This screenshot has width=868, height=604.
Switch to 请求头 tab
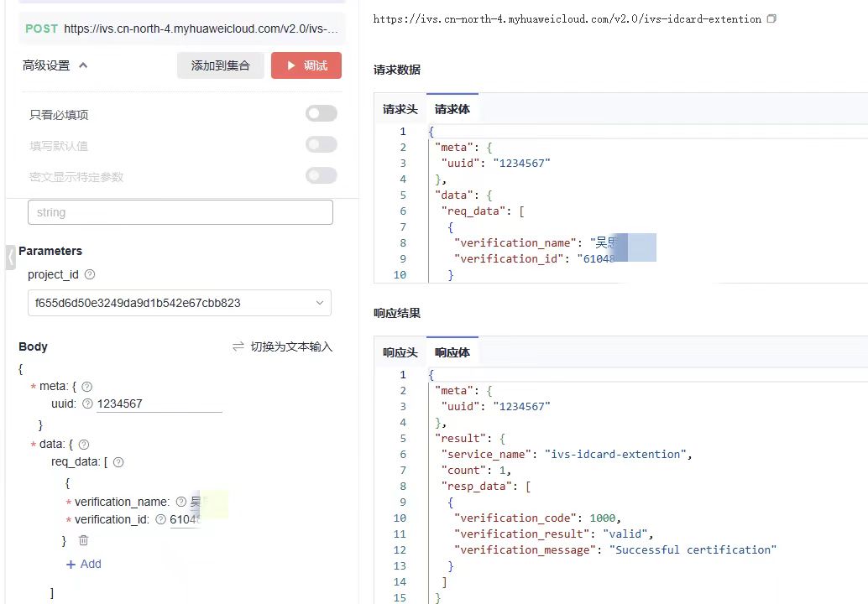tap(400, 109)
